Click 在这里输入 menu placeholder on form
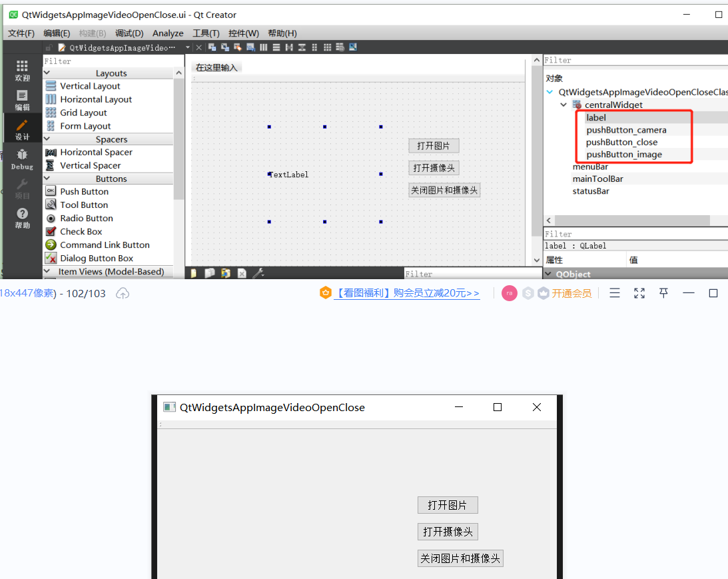Viewport: 728px width, 579px height. (x=216, y=68)
